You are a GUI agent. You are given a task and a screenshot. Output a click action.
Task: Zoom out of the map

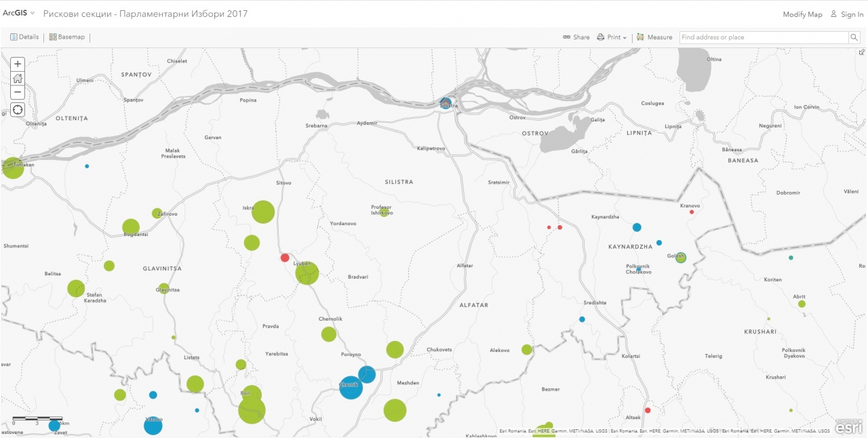point(18,93)
